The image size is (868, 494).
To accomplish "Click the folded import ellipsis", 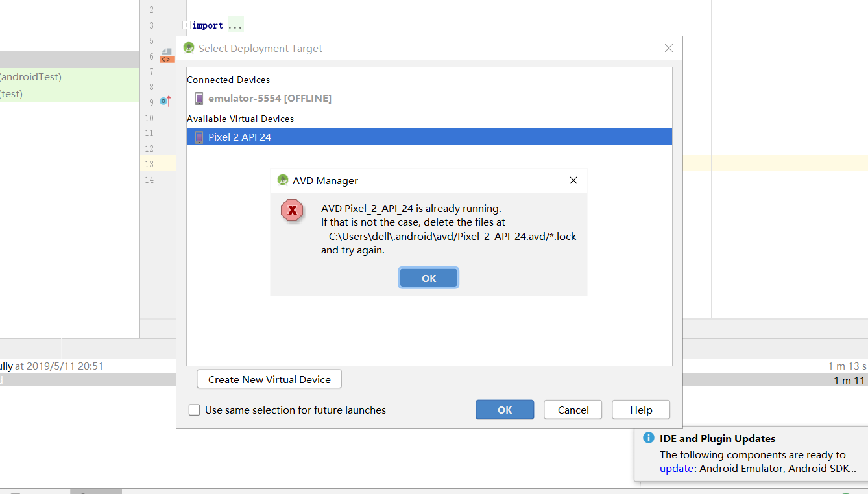I will [235, 26].
